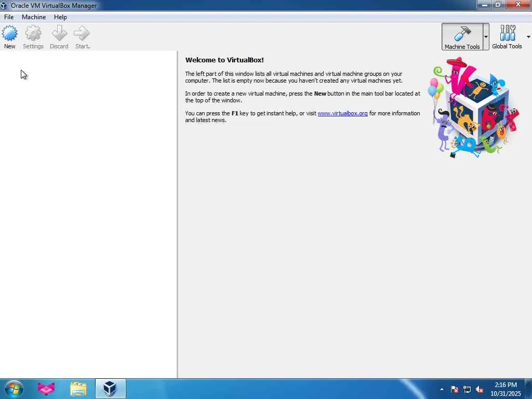
Task: Click the Show Desktop strip in taskbar
Action: [x=528, y=389]
